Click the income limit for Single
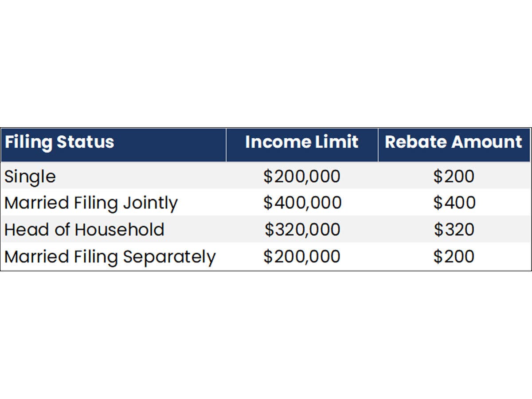Viewport: 532px width, 399px height. (x=302, y=176)
